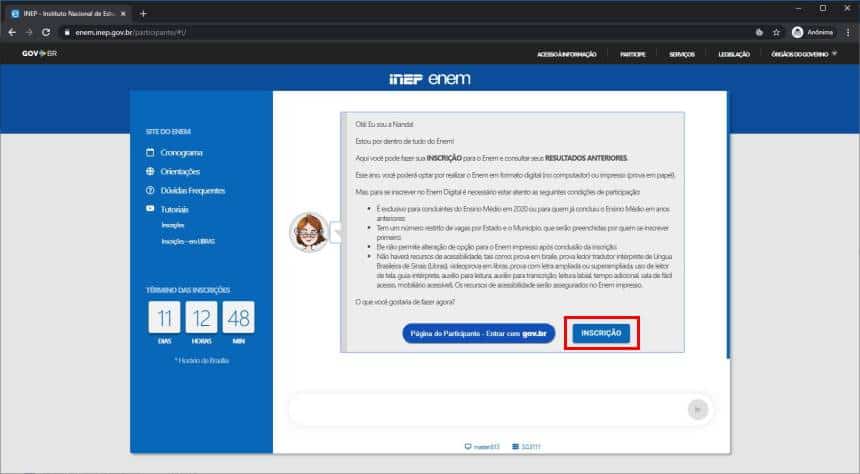The width and height of the screenshot is (860, 474).
Task: Click 'O que você gostaria de fazer agora?' text
Action: coord(405,302)
